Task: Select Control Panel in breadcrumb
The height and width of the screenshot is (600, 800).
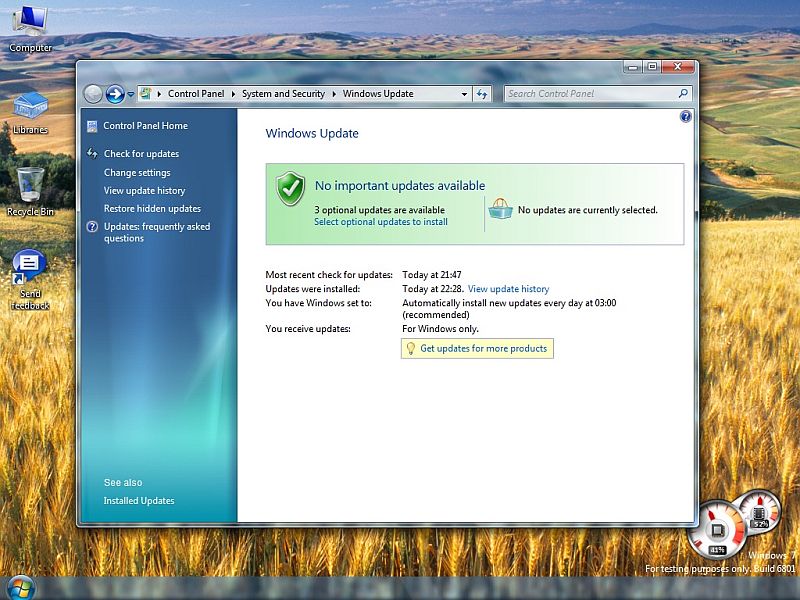Action: 196,94
